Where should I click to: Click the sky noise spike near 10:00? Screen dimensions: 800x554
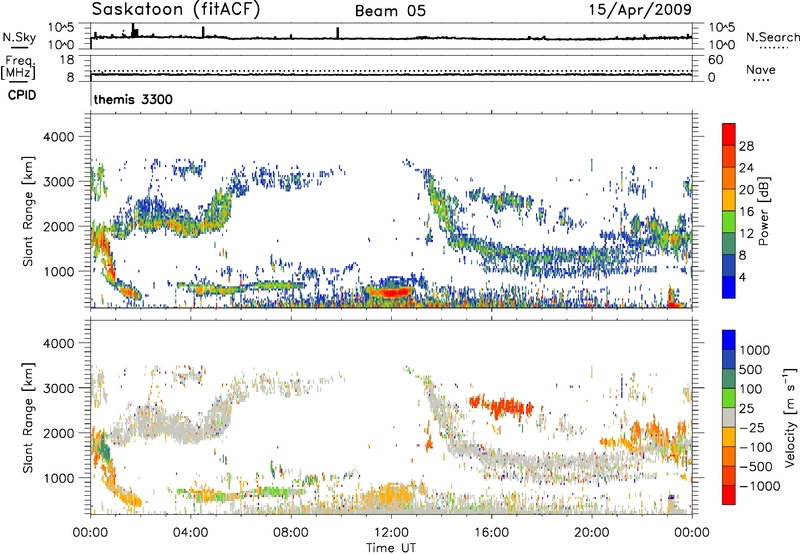pos(338,33)
